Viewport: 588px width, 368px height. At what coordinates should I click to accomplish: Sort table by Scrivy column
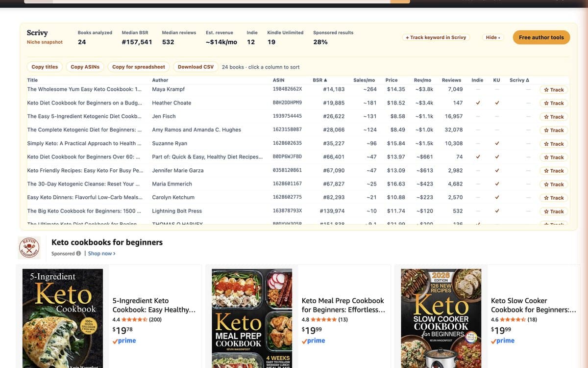[519, 80]
